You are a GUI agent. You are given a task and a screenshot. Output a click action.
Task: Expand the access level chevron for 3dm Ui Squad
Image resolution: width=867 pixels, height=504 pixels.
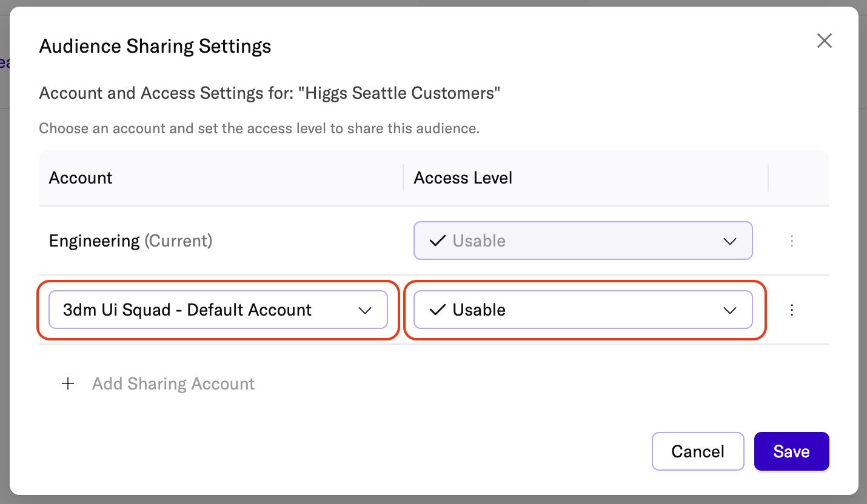(729, 310)
